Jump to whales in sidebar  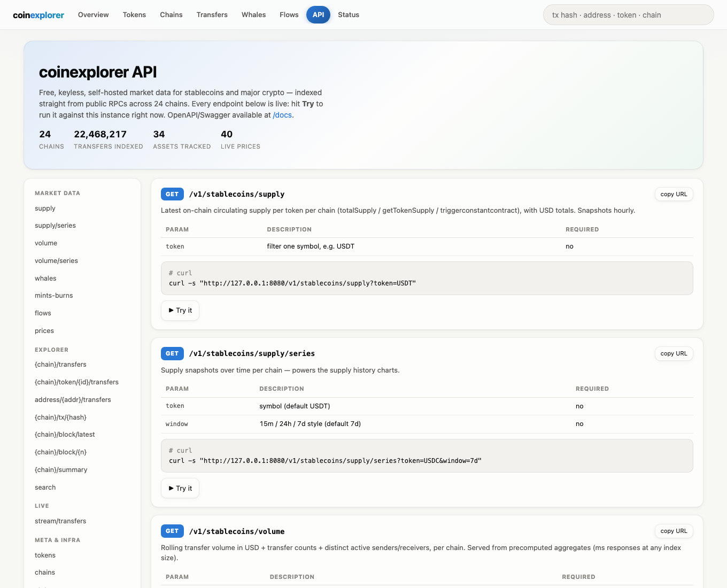pyautogui.click(x=45, y=278)
